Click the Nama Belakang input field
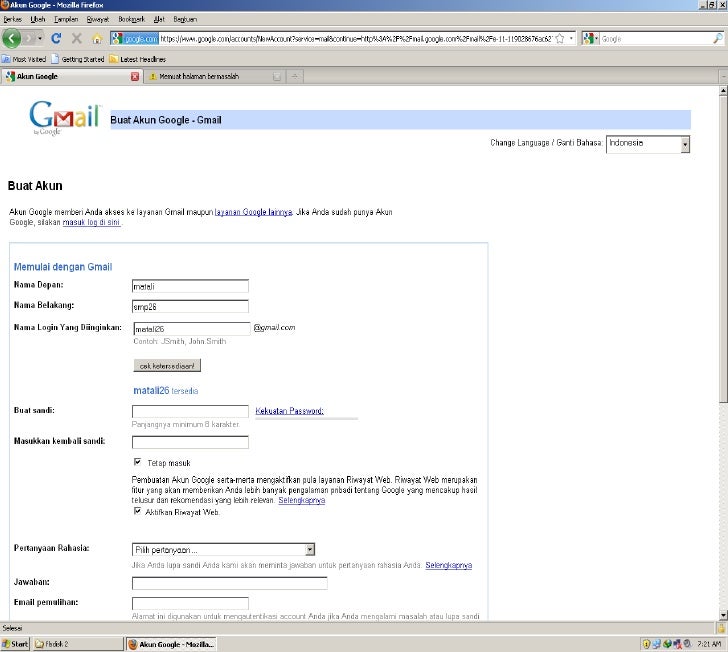The height and width of the screenshot is (652, 728). coord(190,306)
